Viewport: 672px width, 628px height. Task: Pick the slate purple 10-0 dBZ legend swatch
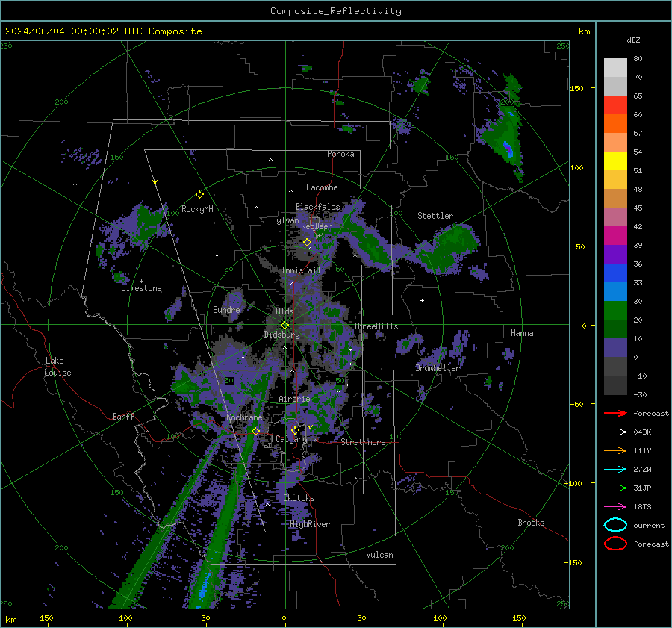pyautogui.click(x=615, y=348)
